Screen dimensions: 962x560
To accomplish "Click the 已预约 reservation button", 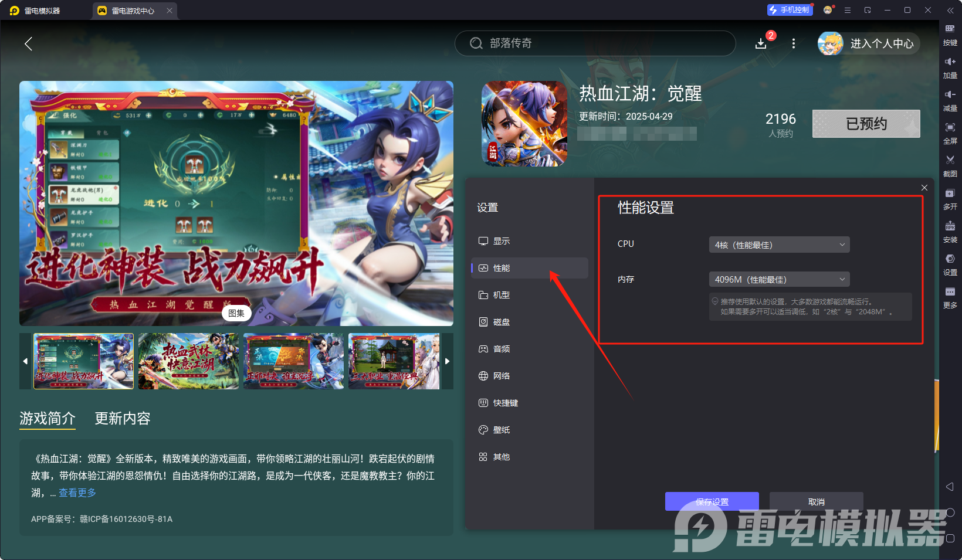I will [866, 124].
